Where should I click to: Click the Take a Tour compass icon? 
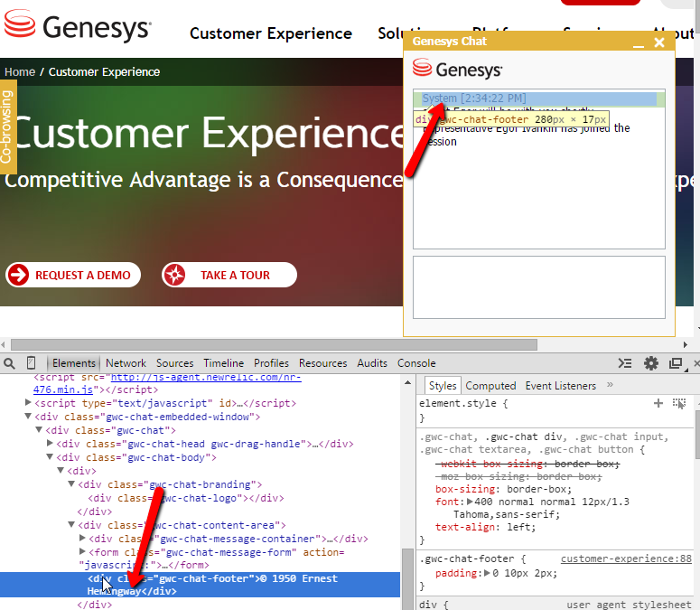(175, 275)
